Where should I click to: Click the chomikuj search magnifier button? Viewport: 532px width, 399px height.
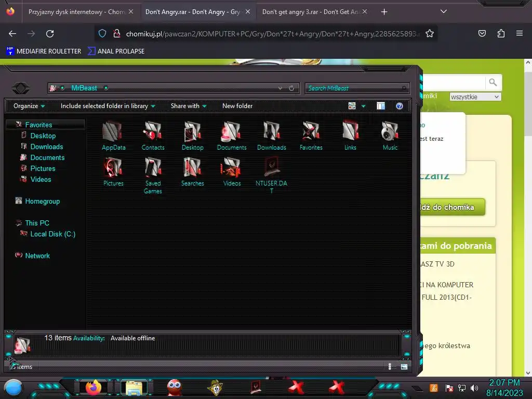493,82
